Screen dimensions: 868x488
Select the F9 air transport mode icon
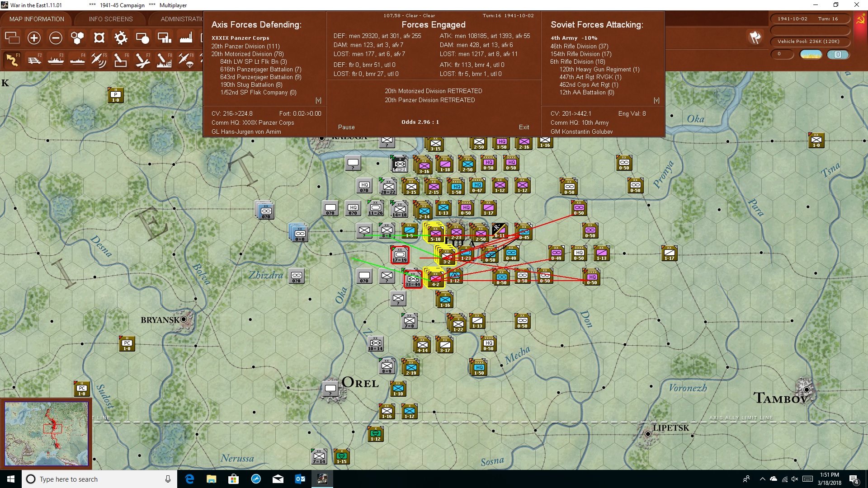coord(186,60)
